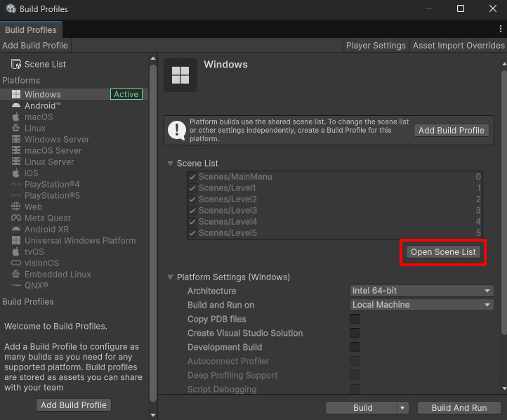Viewport: 507px width, 420px height.
Task: Uncheck the Scenes/MainMenu checkbox
Action: (x=192, y=177)
